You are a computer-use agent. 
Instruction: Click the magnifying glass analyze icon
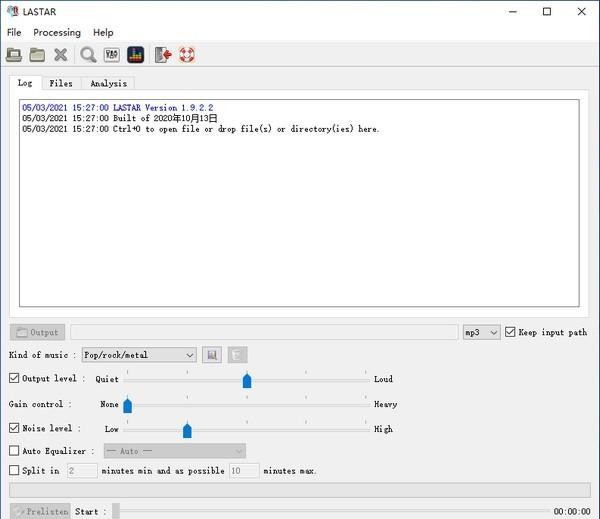[x=88, y=55]
